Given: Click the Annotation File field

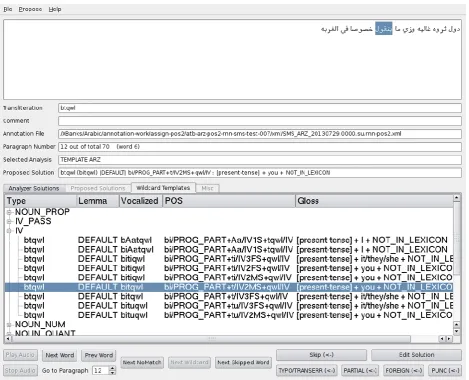Looking at the screenshot, I should point(260,134).
